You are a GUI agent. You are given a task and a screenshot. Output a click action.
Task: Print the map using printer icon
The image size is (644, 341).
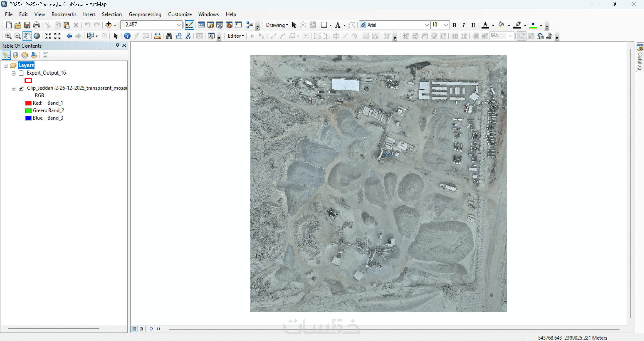37,25
